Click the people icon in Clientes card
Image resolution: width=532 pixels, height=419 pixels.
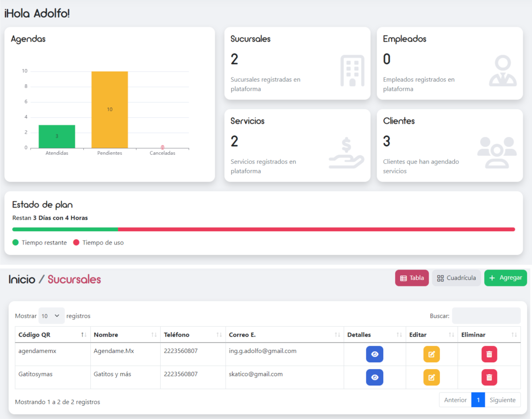(497, 153)
